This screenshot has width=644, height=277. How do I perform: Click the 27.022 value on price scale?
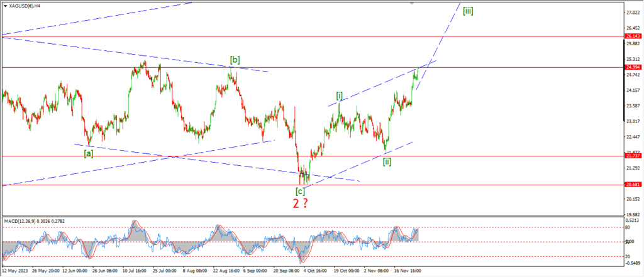(632, 13)
